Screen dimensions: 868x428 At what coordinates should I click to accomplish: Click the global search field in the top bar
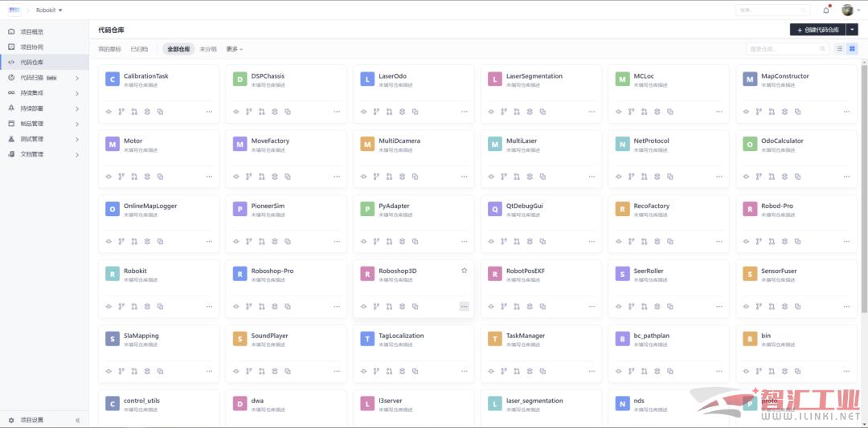[773, 10]
